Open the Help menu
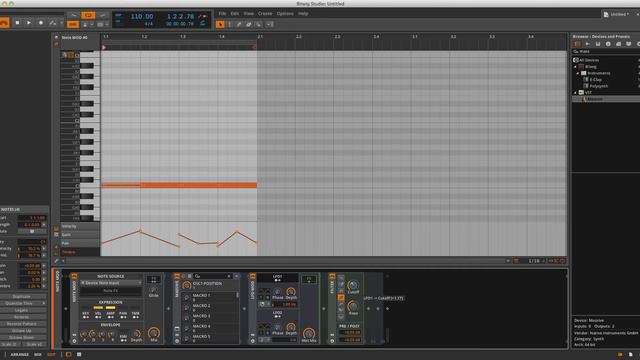This screenshot has width=640, height=360. click(x=303, y=13)
